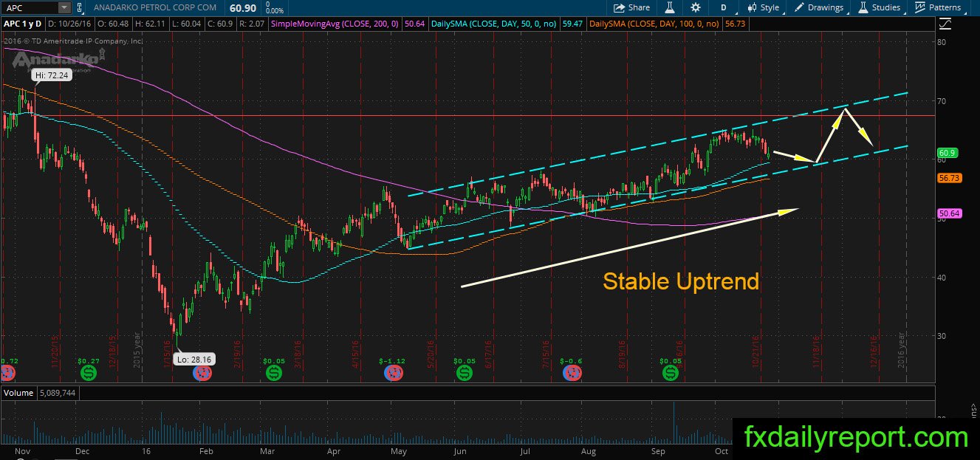This screenshot has height=460, width=980.
Task: Click the ANADARKO PETROL CORP COM name
Action: point(156,7)
